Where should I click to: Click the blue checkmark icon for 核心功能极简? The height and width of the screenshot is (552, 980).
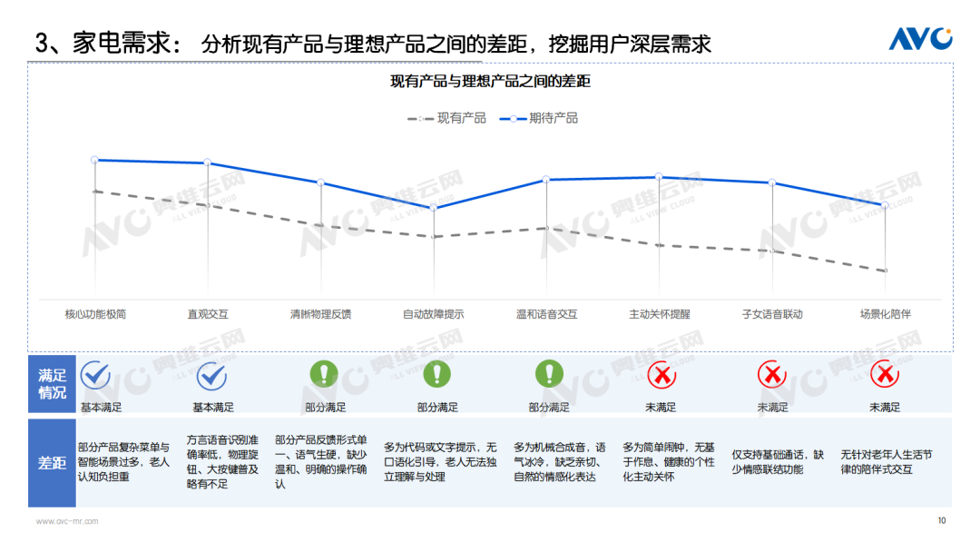[95, 375]
